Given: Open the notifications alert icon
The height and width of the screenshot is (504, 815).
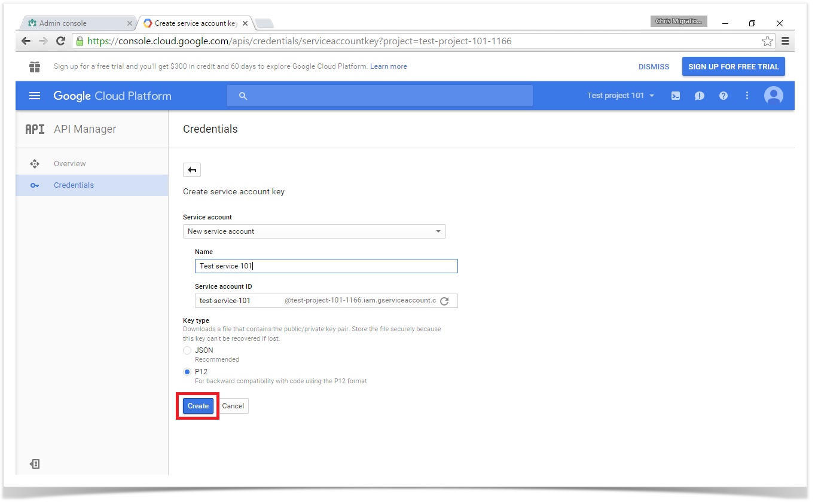Looking at the screenshot, I should (700, 96).
